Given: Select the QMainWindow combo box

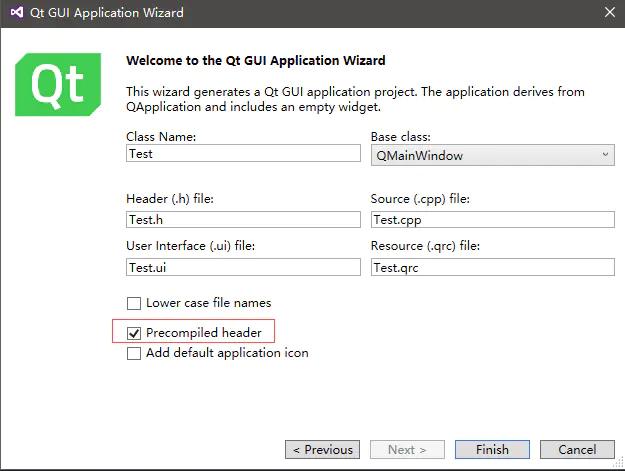Looking at the screenshot, I should point(493,155).
